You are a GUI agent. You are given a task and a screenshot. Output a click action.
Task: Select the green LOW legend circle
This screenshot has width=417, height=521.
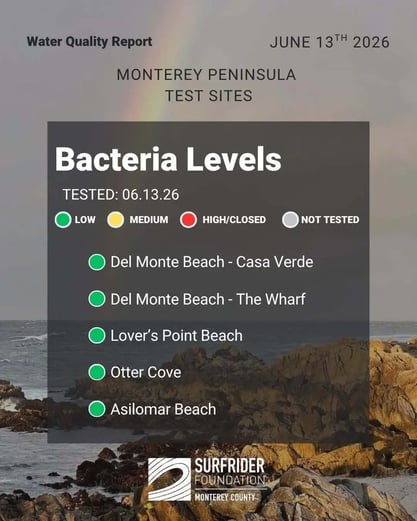[x=63, y=220]
